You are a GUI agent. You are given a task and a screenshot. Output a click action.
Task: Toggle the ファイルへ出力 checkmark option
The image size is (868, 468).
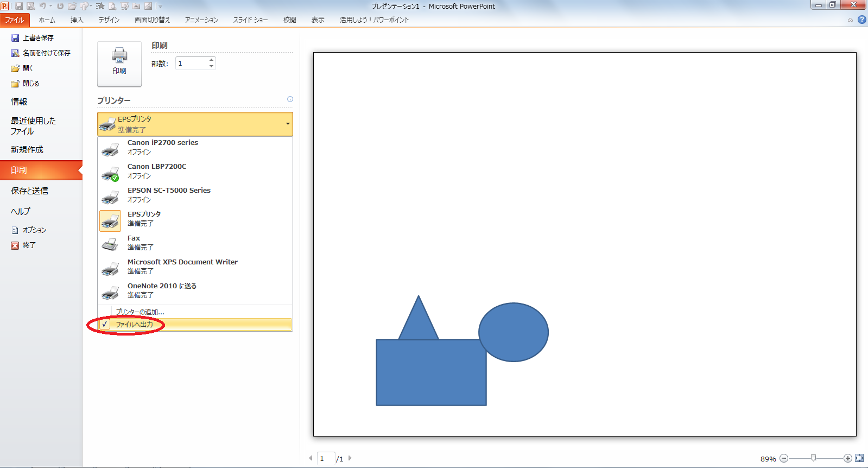coord(195,324)
